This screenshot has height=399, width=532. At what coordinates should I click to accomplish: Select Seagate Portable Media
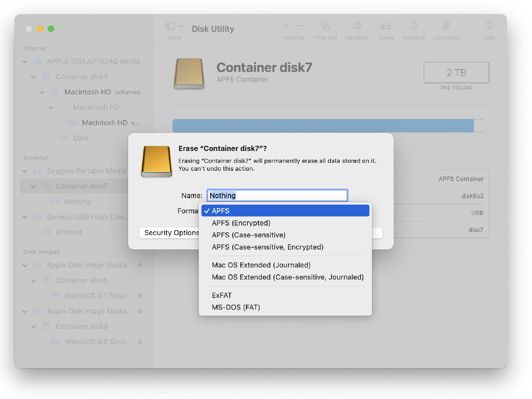(86, 171)
